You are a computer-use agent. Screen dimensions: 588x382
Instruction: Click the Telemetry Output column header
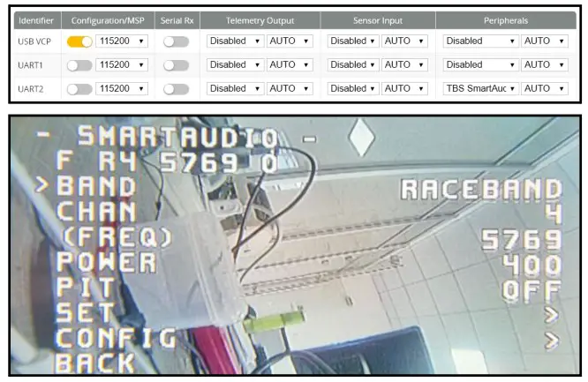260,20
